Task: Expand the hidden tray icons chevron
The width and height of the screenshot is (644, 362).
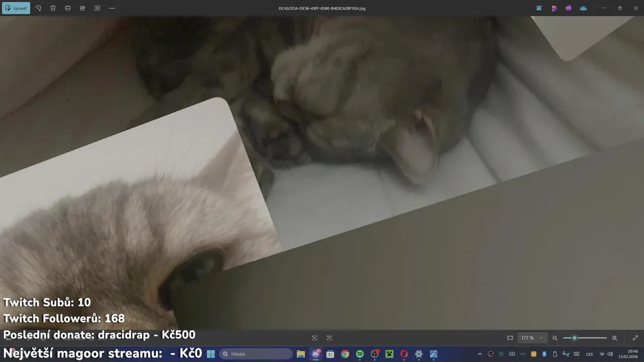Action: (x=479, y=354)
